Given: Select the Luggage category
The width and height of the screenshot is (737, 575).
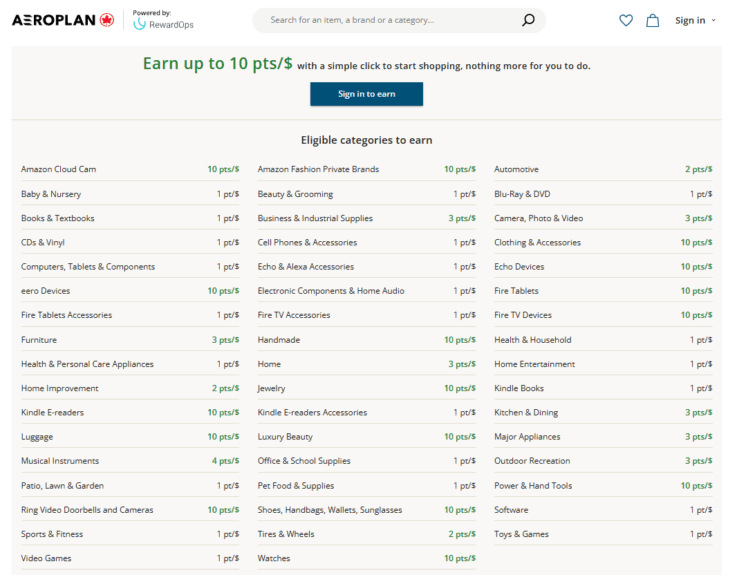Looking at the screenshot, I should click(37, 437).
